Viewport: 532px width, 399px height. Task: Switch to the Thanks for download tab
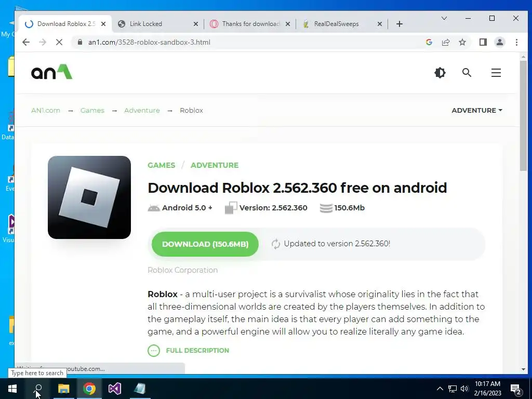[x=251, y=24]
